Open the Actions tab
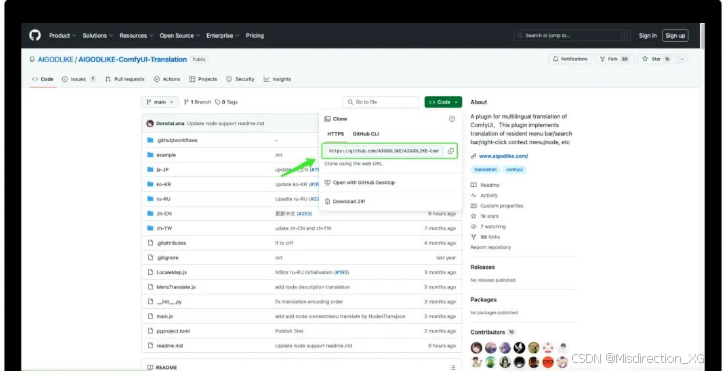Viewport: 724px width, 371px height. pos(167,79)
